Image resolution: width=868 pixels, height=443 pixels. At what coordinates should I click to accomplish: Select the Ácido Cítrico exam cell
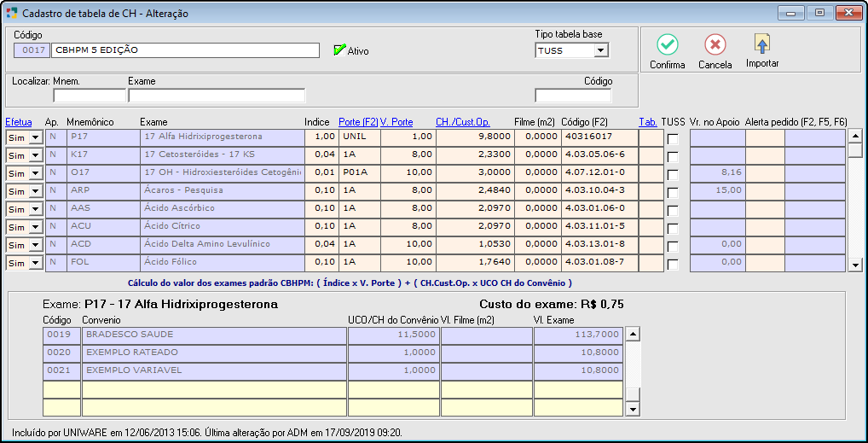pos(221,227)
